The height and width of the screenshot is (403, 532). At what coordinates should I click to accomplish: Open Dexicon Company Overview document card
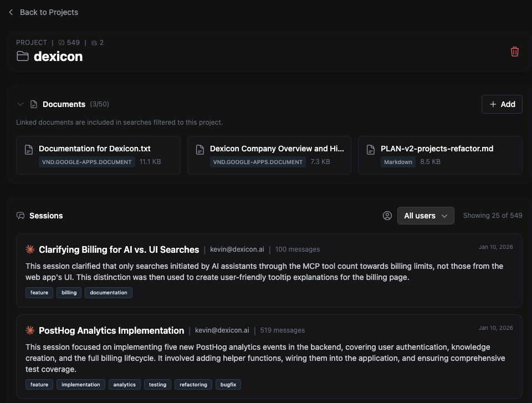(x=277, y=149)
